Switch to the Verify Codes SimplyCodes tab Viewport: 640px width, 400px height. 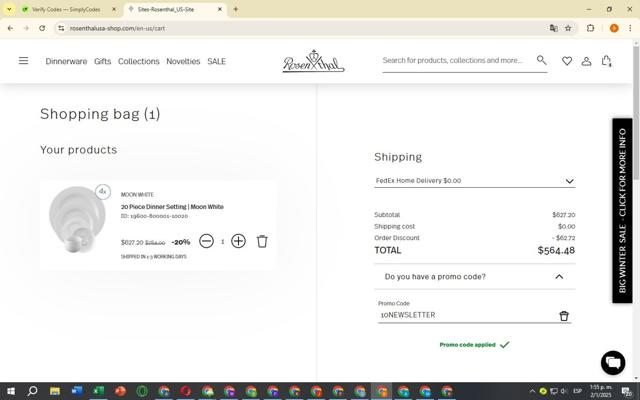pyautogui.click(x=65, y=9)
